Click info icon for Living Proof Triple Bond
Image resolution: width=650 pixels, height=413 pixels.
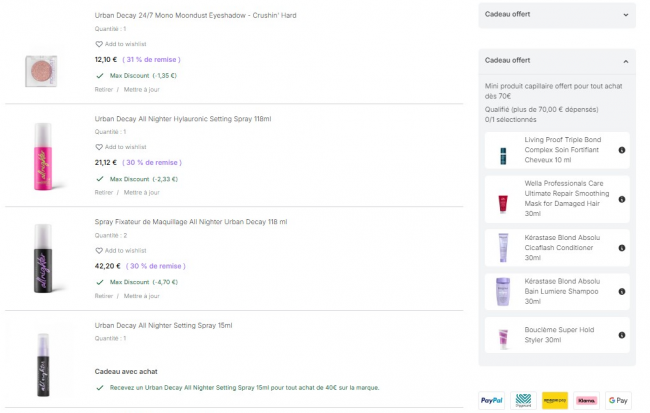[622, 150]
